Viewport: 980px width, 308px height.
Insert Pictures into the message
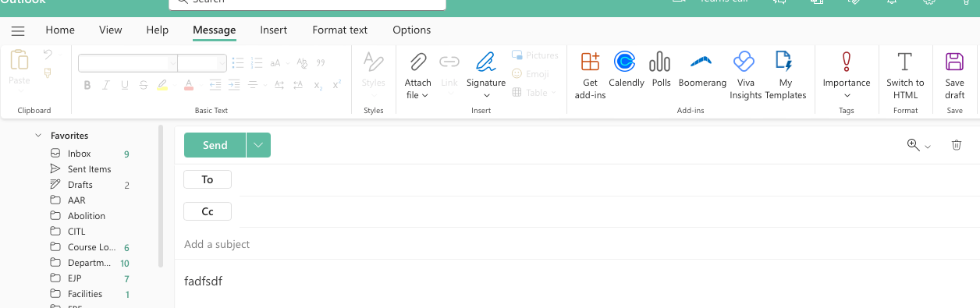(x=535, y=55)
